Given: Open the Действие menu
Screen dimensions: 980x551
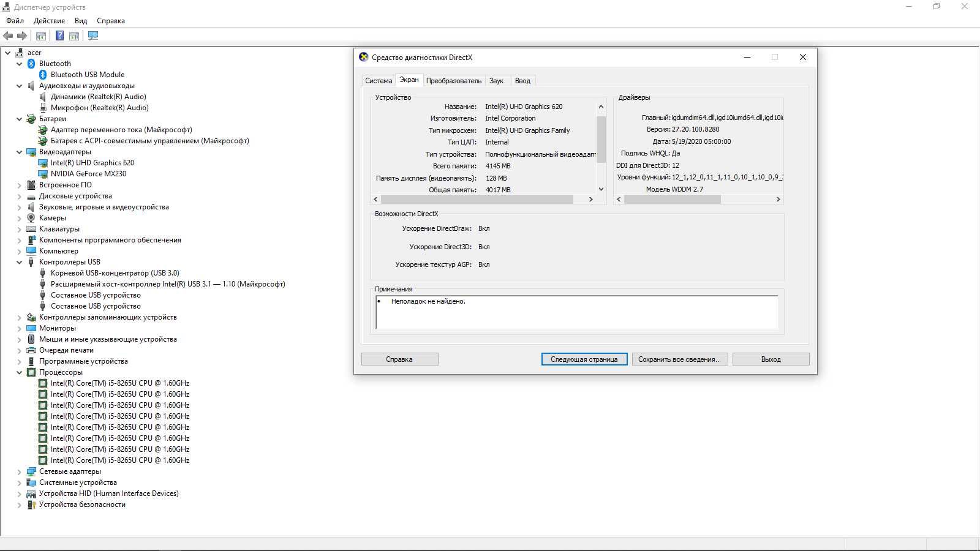Looking at the screenshot, I should pyautogui.click(x=49, y=20).
